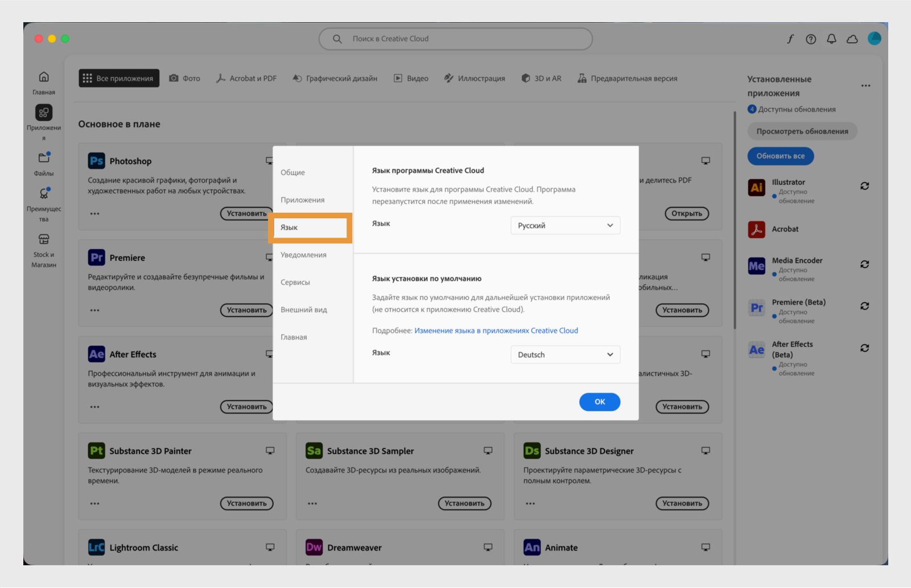The height and width of the screenshot is (588, 911).
Task: Open more options on Substance 3D Painter card
Action: (x=94, y=504)
